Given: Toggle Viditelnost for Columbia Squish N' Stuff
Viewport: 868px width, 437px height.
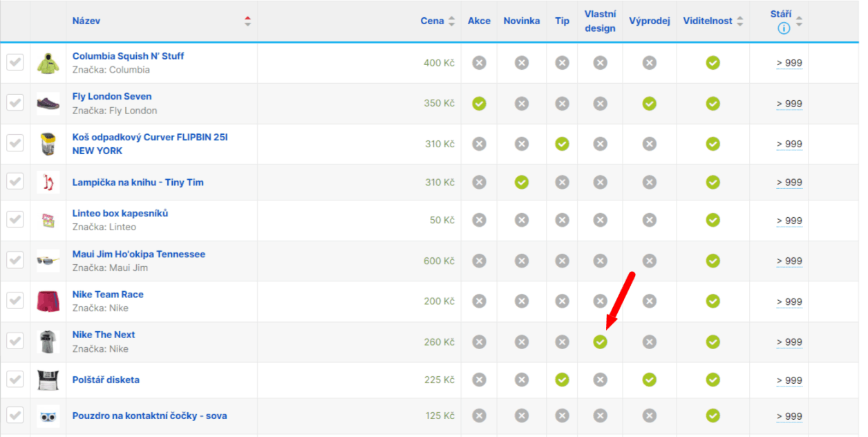Looking at the screenshot, I should pyautogui.click(x=713, y=63).
